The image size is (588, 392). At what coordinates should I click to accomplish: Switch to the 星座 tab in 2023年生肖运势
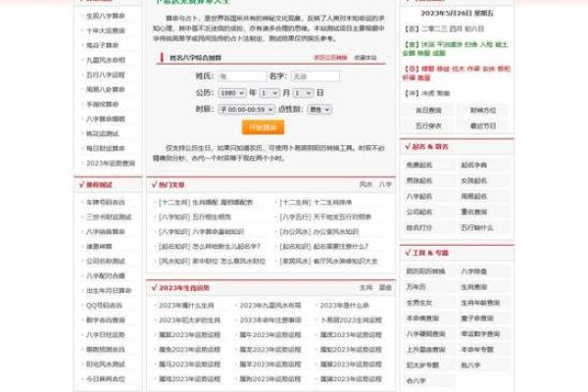click(385, 287)
